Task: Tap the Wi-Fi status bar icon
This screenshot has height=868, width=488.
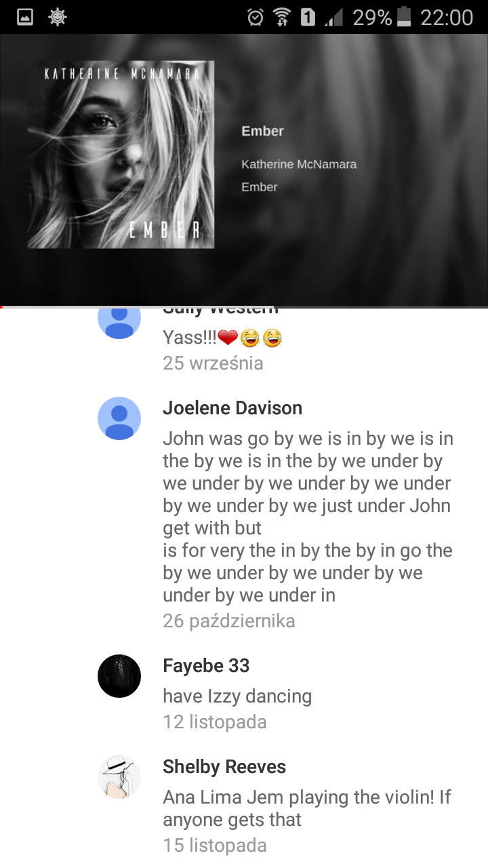Action: [282, 17]
